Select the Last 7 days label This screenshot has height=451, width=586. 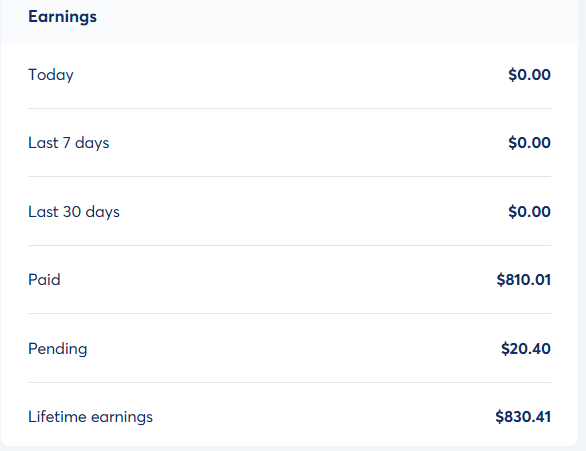[x=69, y=143]
